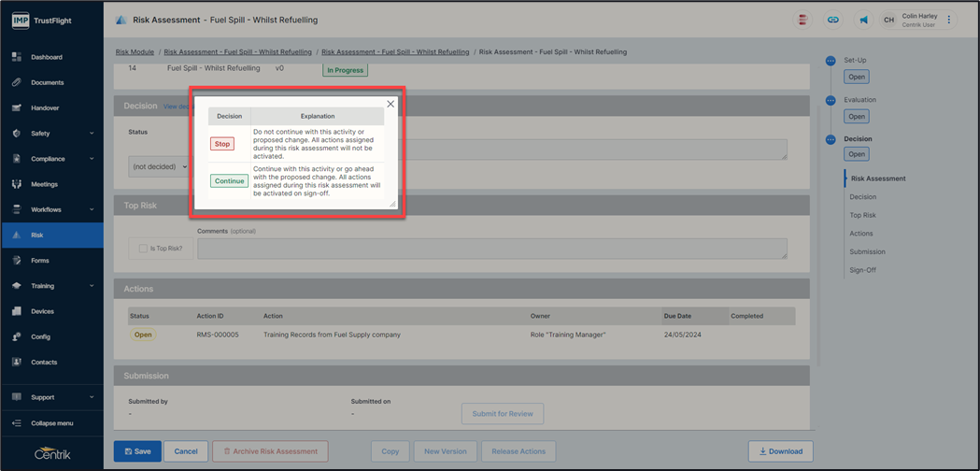The image size is (980, 471).
Task: Click the Top Risk comments field
Action: (492, 249)
